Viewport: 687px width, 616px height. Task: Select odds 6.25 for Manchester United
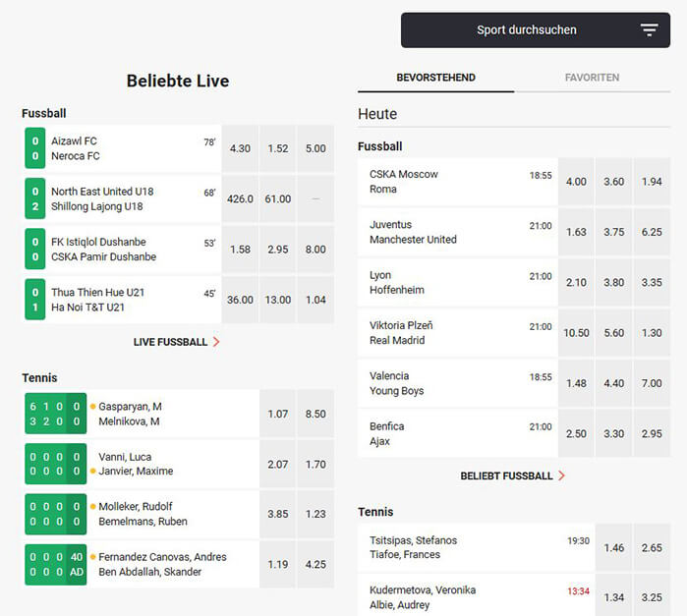(652, 232)
